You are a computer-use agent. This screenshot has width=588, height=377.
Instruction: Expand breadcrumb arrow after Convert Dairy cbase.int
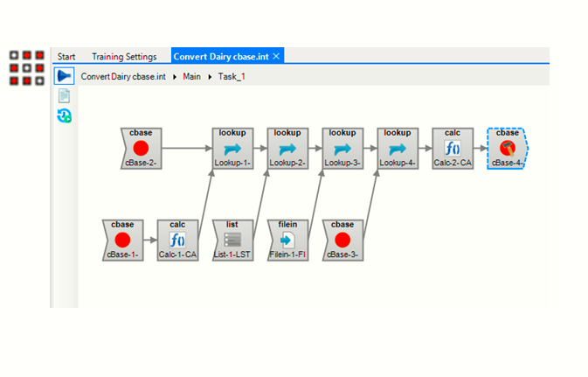point(176,77)
